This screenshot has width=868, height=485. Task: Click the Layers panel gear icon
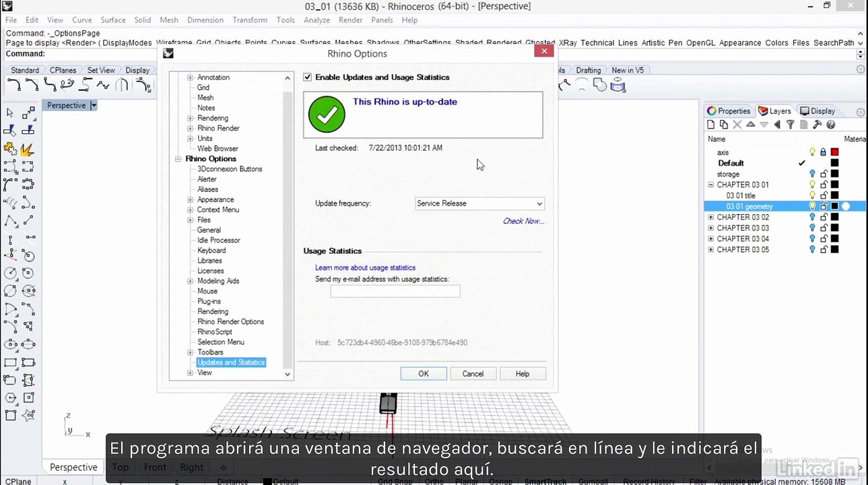pyautogui.click(x=861, y=112)
